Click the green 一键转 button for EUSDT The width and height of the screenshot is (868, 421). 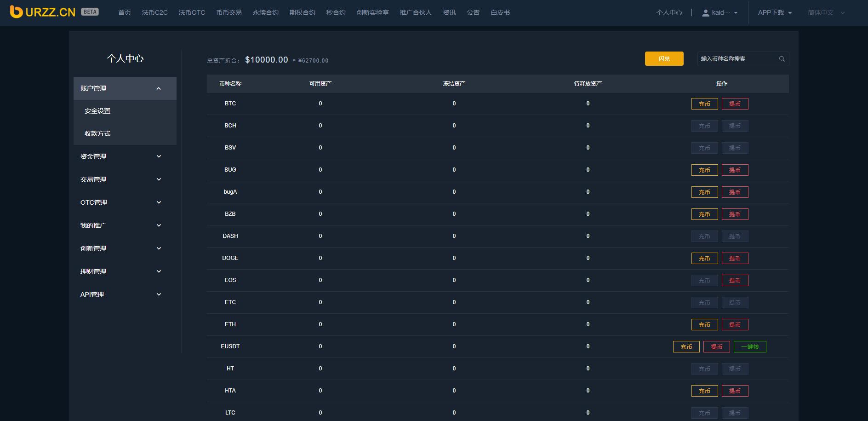750,346
